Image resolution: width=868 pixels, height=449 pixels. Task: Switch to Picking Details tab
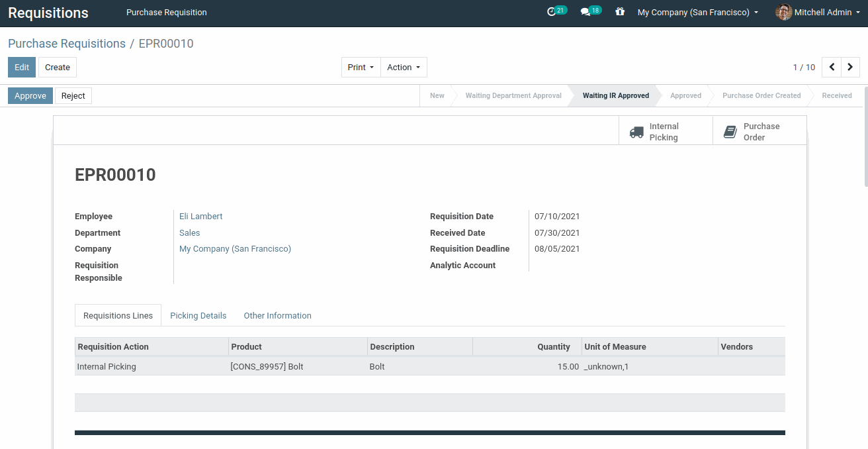point(198,315)
